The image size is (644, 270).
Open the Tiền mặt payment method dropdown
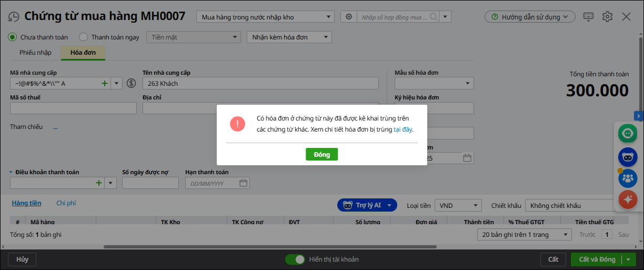tap(194, 37)
